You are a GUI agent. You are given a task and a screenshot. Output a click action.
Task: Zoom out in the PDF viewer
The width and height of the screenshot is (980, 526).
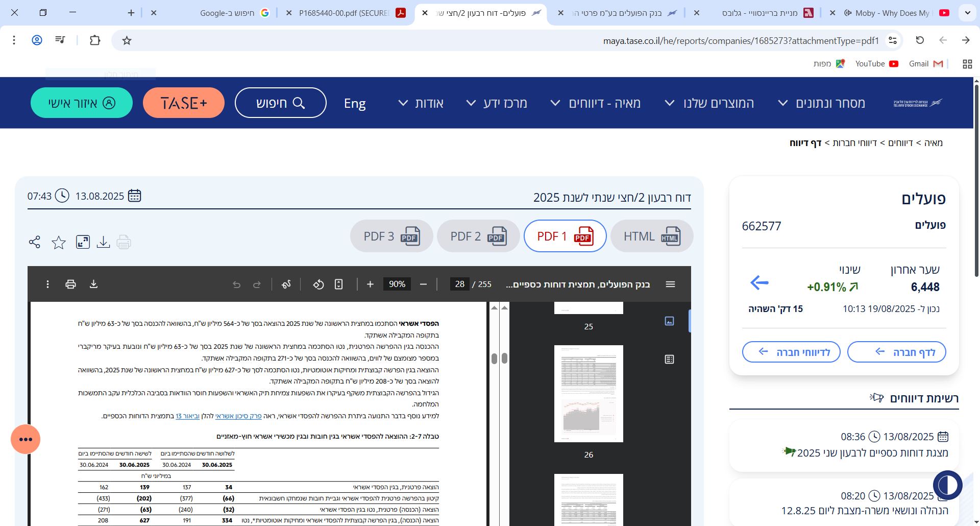point(423,284)
